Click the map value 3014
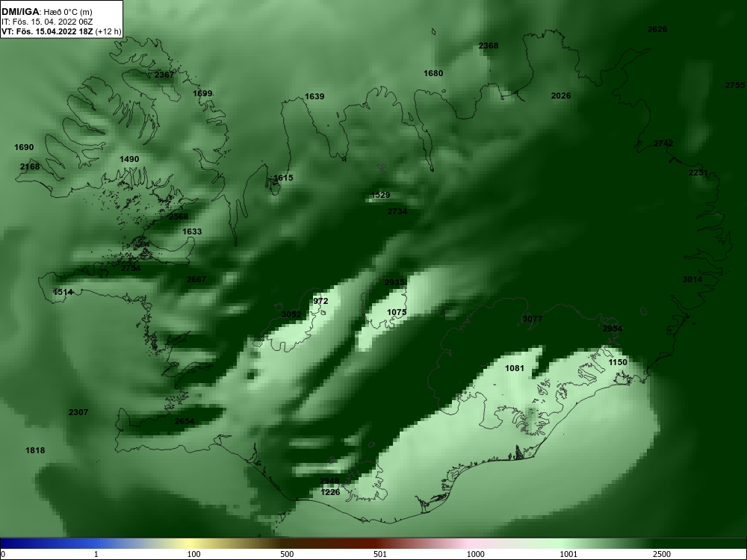The height and width of the screenshot is (560, 747). coord(692,279)
